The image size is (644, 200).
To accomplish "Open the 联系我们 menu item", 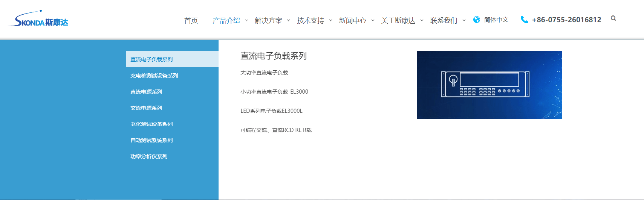I will click(444, 20).
